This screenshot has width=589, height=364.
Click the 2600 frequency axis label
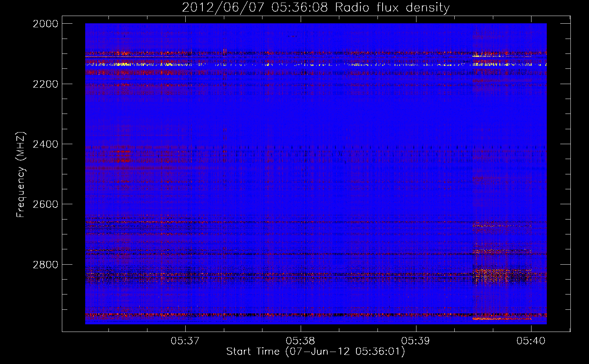tap(46, 204)
